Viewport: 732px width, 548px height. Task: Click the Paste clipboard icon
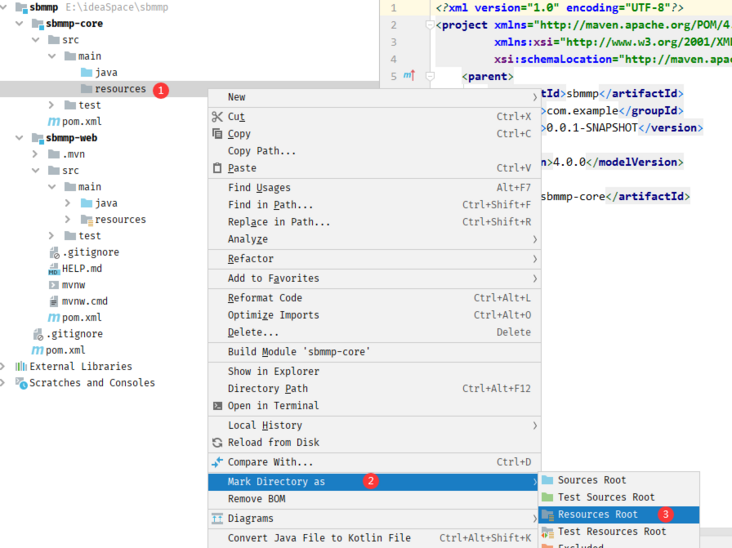click(x=217, y=168)
